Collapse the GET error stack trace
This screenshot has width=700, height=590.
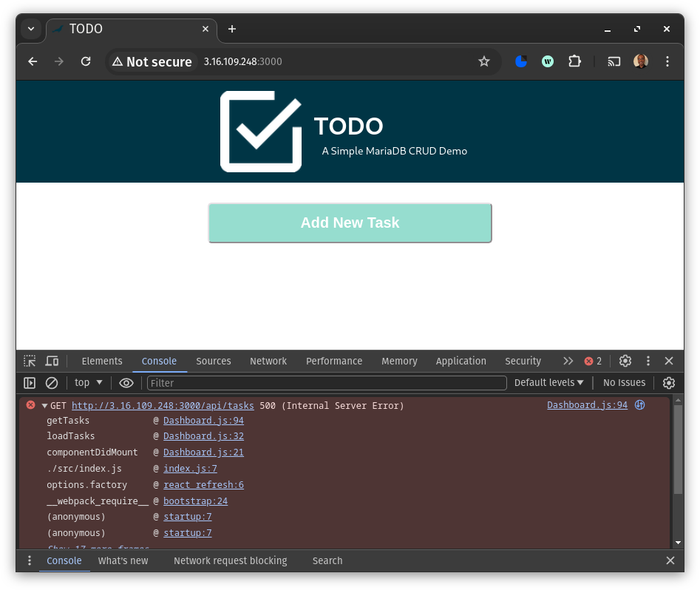tap(44, 406)
